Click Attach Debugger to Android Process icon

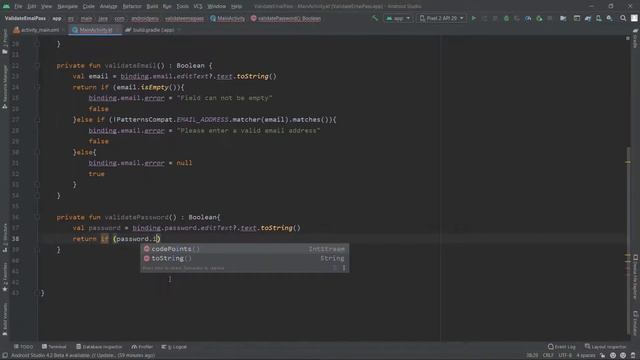tap(539, 18)
